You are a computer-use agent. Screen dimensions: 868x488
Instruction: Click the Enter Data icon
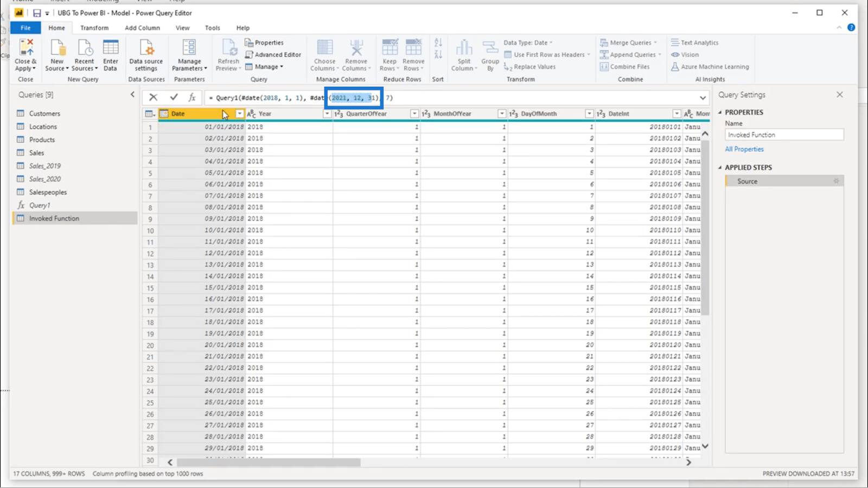tap(111, 48)
